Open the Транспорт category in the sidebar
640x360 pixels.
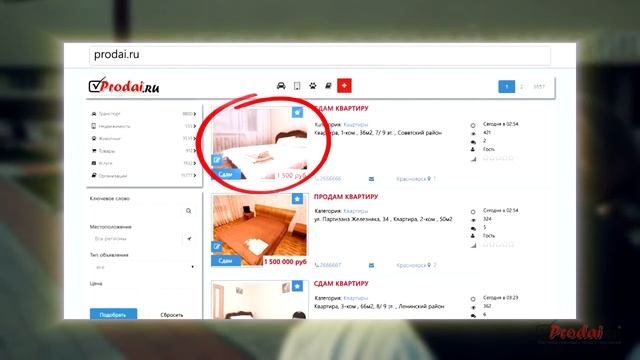tap(109, 114)
